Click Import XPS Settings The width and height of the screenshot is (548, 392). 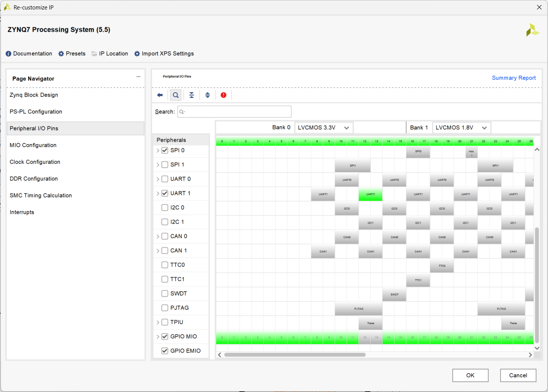164,54
